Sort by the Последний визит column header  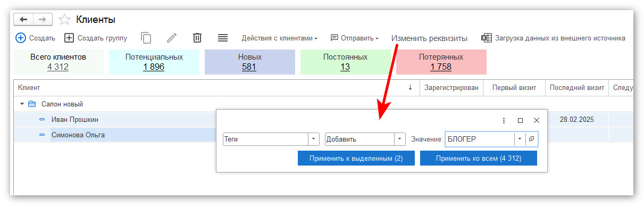(x=577, y=88)
